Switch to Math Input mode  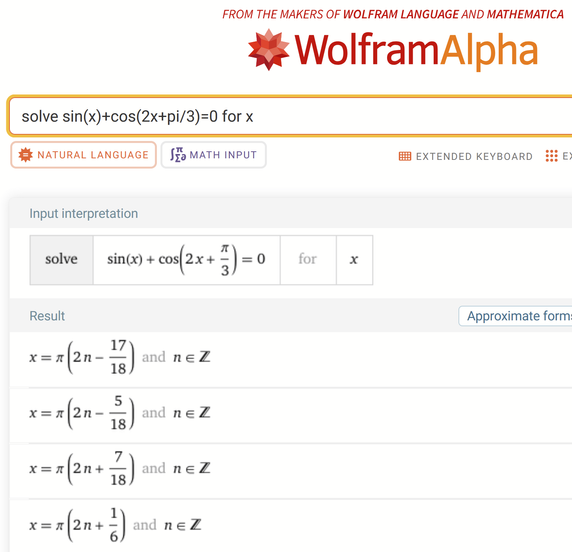pyautogui.click(x=213, y=155)
